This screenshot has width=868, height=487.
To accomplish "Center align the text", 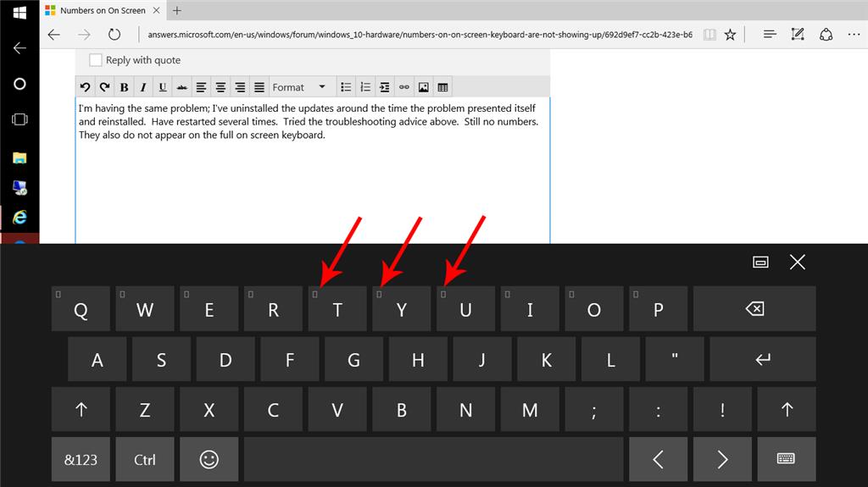I will click(220, 87).
